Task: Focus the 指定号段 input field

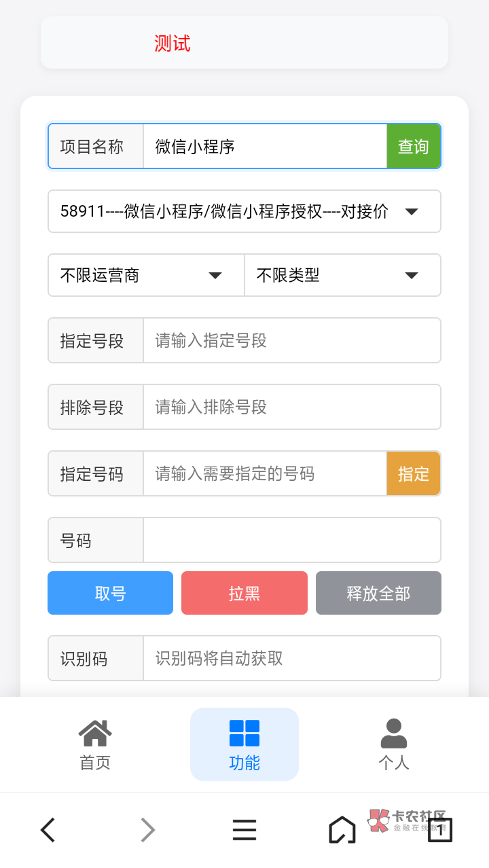Action: (291, 340)
